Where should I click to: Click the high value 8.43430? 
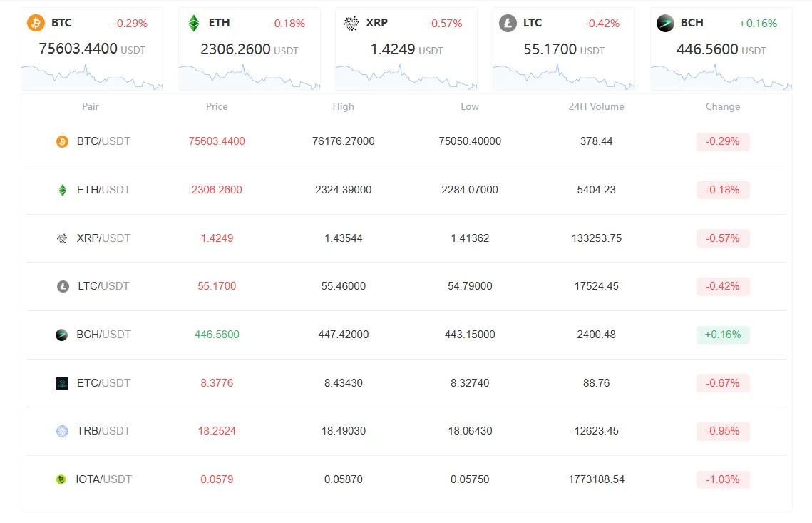(x=344, y=382)
